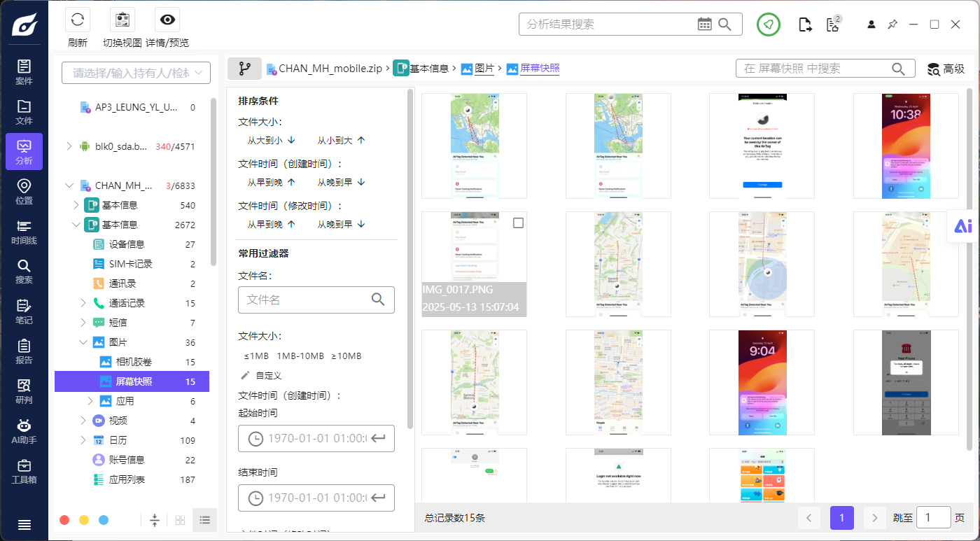This screenshot has width=980, height=541.
Task: Sort creation time 从晚到早
Action: pos(342,183)
